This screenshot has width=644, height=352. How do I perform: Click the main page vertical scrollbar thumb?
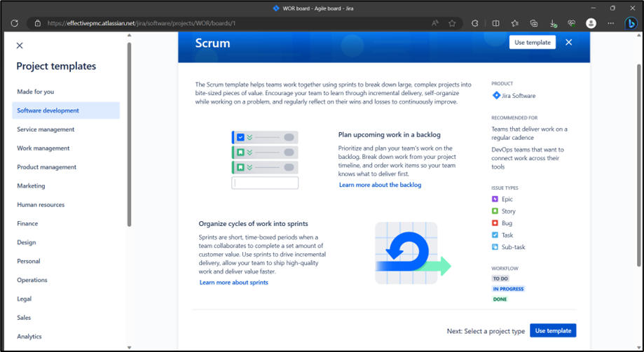click(x=638, y=165)
